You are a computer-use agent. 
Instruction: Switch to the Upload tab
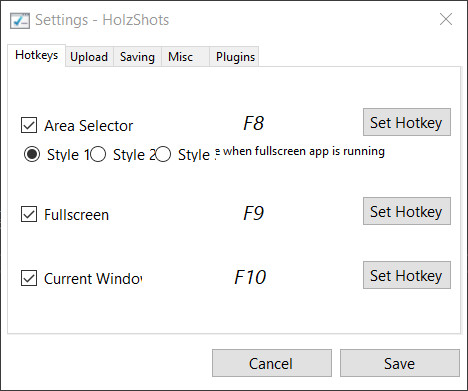(89, 57)
